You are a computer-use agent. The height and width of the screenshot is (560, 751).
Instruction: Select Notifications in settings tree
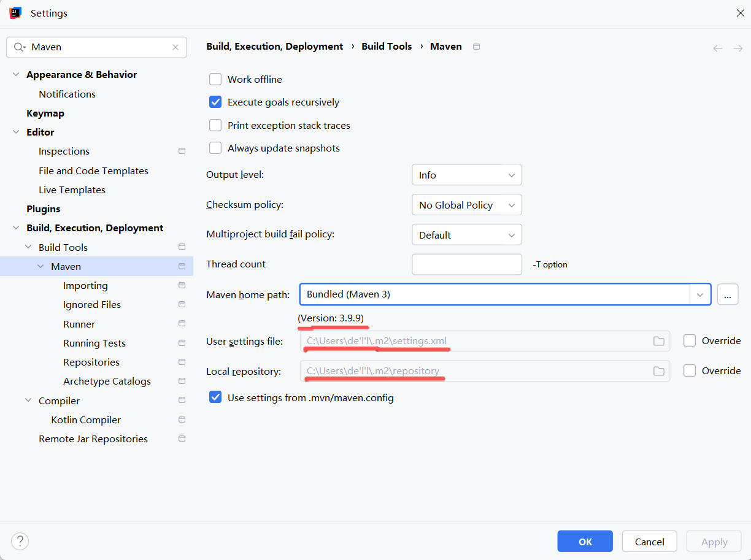click(x=67, y=94)
